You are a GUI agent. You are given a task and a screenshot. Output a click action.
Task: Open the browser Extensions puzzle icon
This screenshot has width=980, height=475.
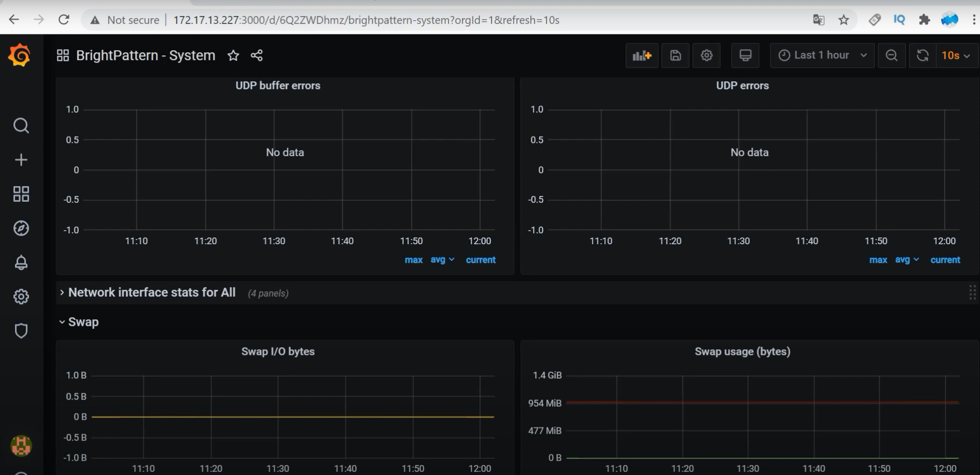924,20
